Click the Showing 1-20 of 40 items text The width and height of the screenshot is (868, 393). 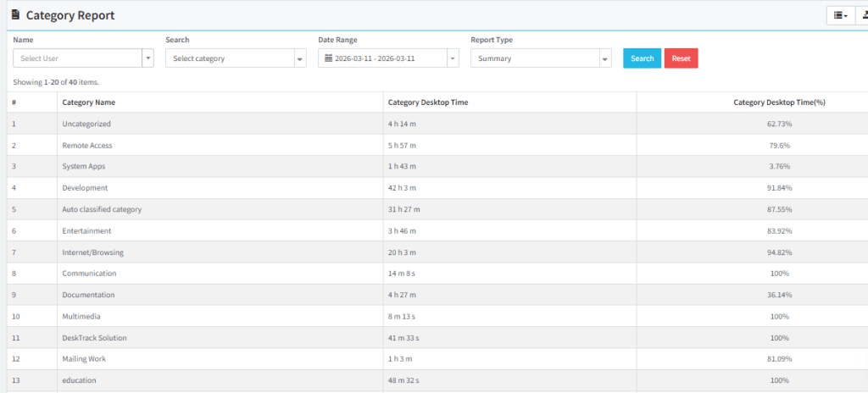point(56,82)
